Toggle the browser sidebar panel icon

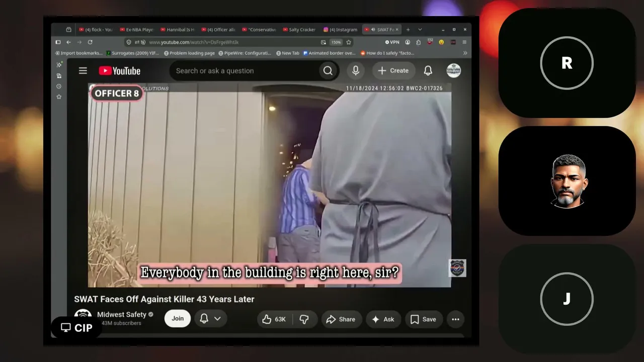tap(58, 42)
